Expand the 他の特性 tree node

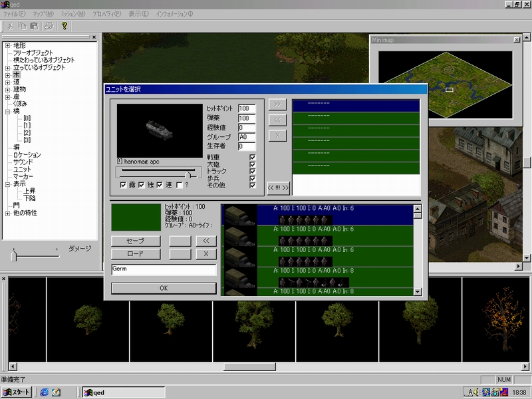click(7, 213)
